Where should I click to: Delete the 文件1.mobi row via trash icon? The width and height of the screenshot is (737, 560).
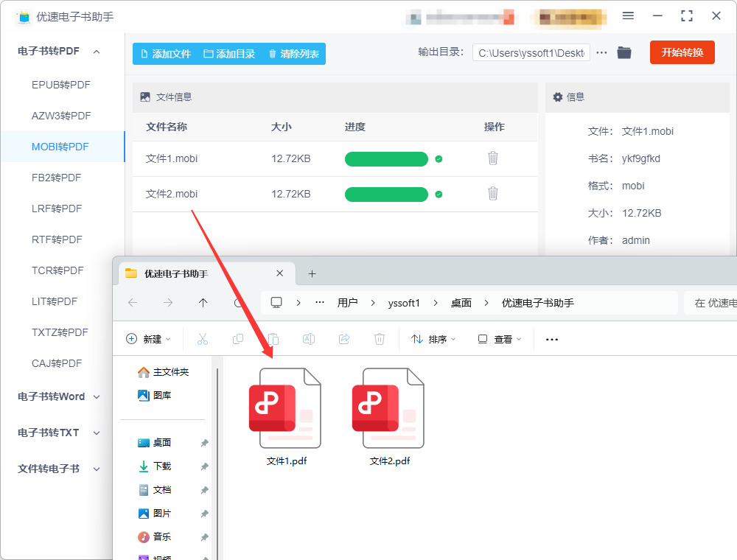[492, 158]
